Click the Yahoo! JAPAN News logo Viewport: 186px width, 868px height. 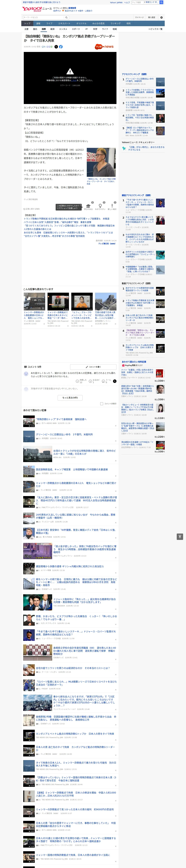[x=37, y=9]
